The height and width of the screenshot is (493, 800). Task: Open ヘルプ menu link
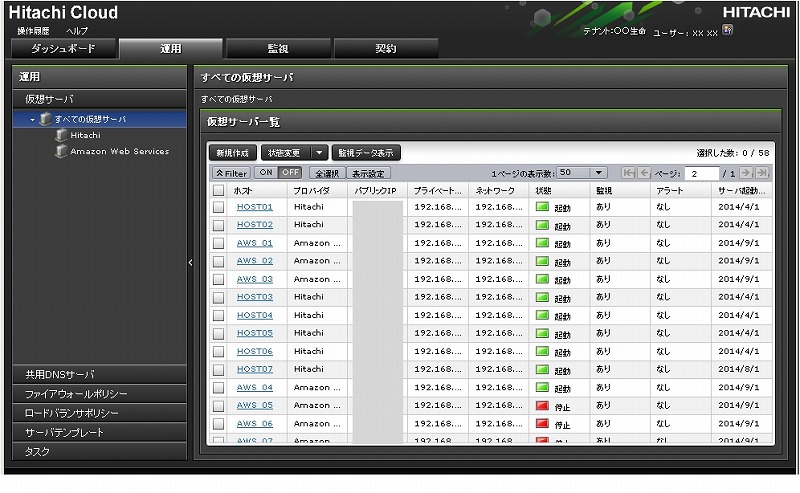pyautogui.click(x=77, y=31)
